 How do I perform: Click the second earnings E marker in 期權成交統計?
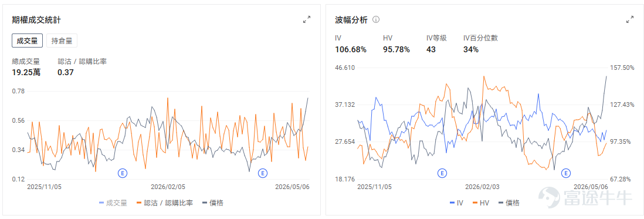(262, 173)
